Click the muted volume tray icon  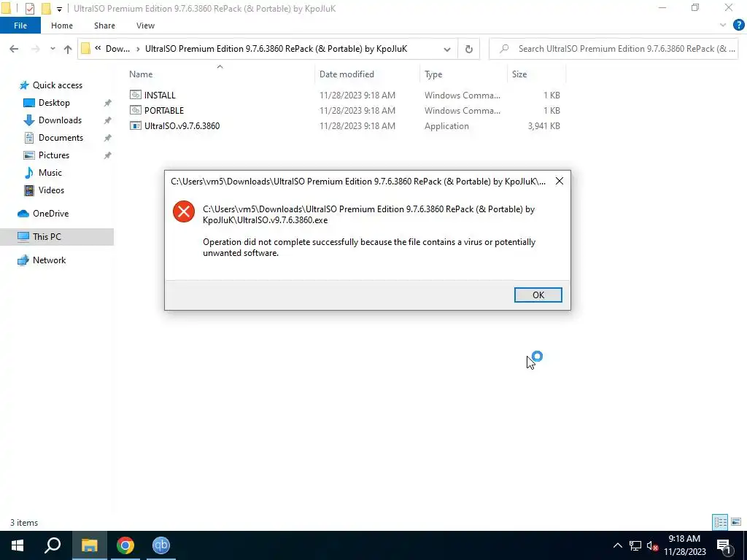(652, 545)
